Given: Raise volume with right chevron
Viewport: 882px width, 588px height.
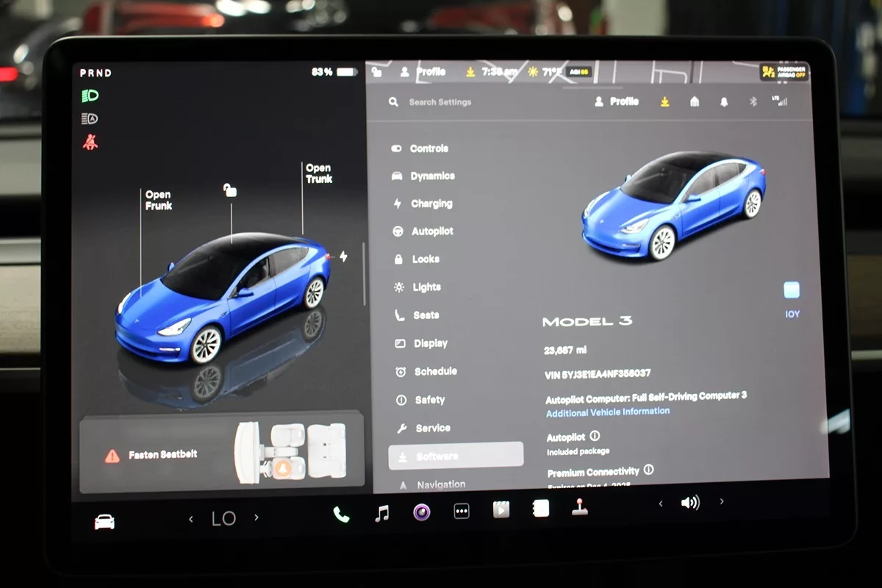Looking at the screenshot, I should pyautogui.click(x=722, y=501).
